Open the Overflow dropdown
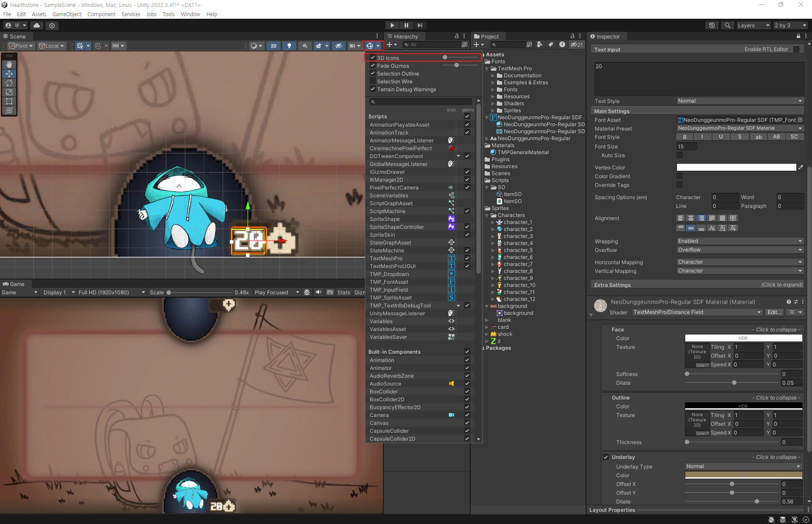Image resolution: width=812 pixels, height=524 pixels. pos(740,250)
